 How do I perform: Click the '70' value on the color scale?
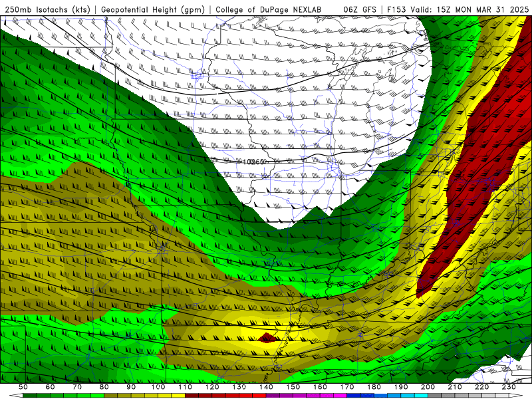tap(77, 387)
